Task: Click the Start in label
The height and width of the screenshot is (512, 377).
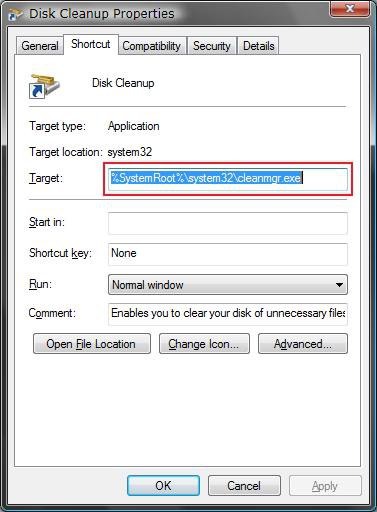Action: pos(47,222)
